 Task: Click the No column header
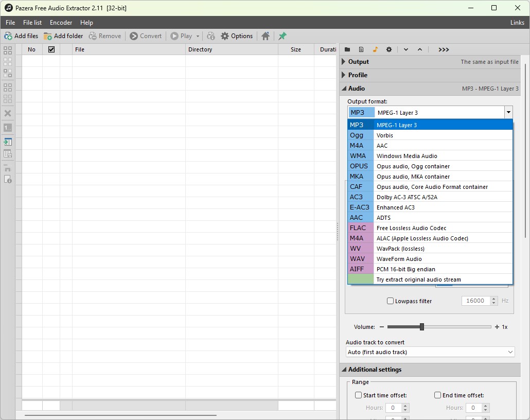(x=32, y=49)
